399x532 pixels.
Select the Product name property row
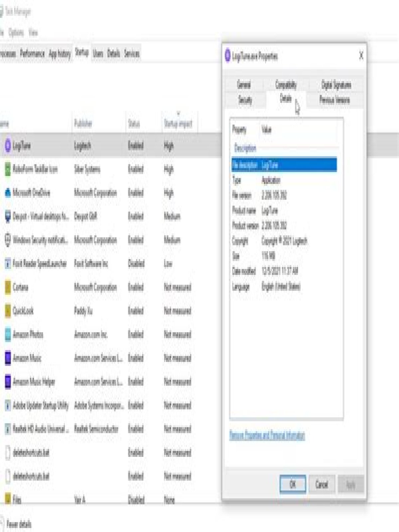[284, 211]
